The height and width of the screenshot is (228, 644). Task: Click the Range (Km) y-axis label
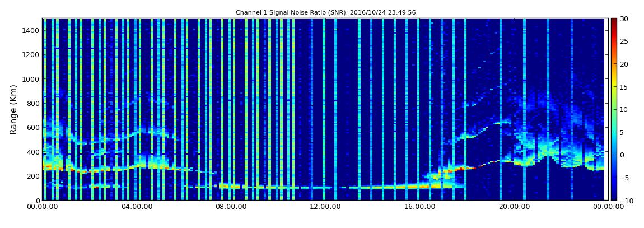click(13, 110)
